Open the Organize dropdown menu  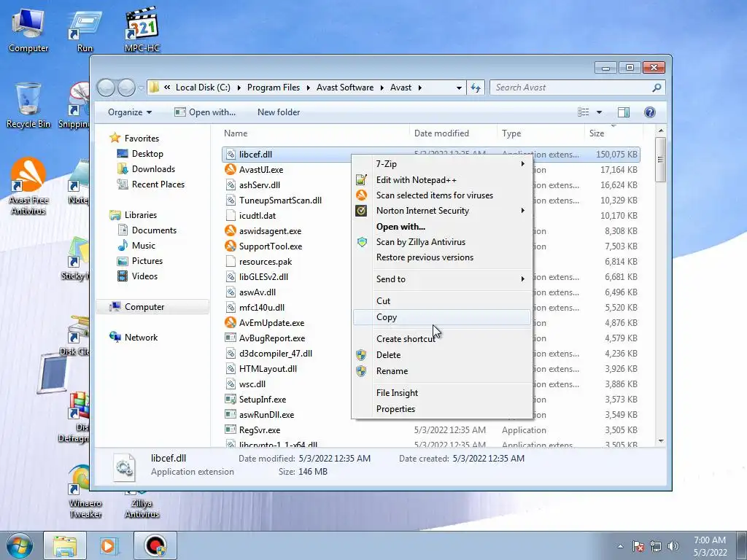point(130,112)
